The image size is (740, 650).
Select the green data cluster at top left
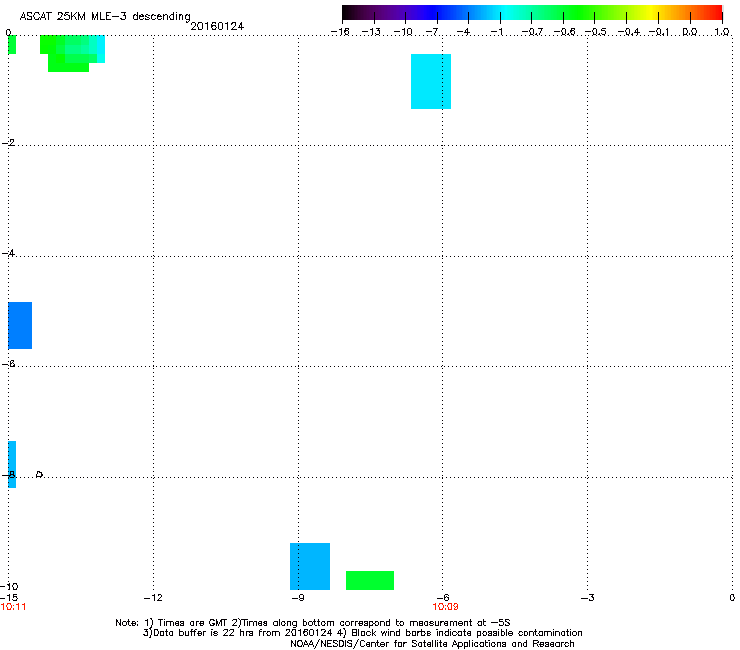(x=72, y=53)
